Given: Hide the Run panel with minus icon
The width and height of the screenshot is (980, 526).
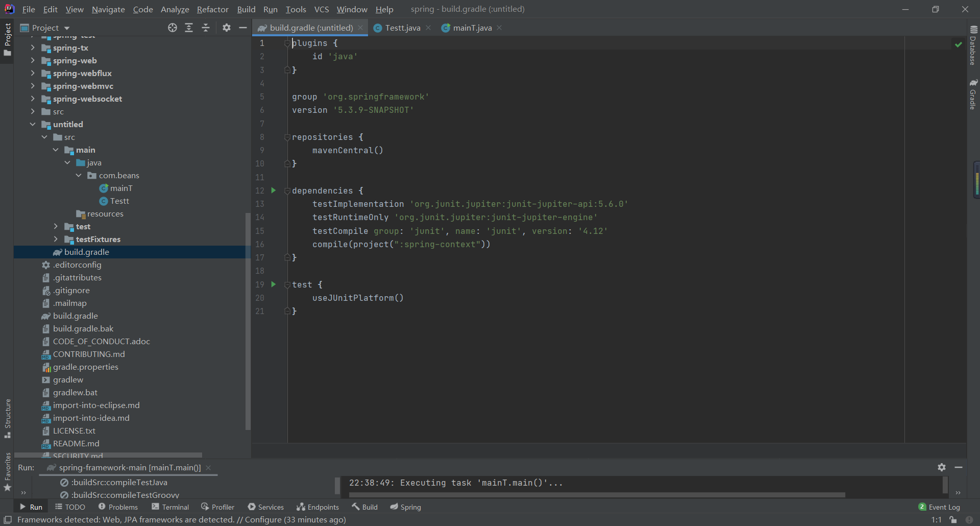Looking at the screenshot, I should pyautogui.click(x=959, y=467).
